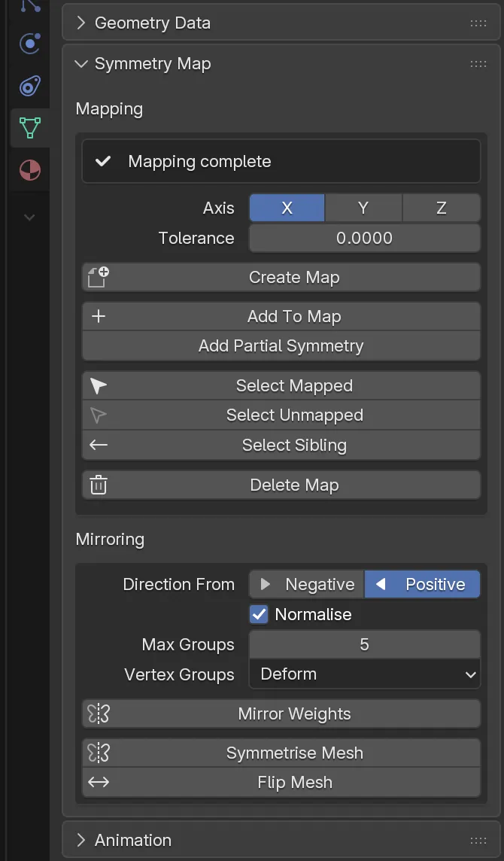This screenshot has width=504, height=861.
Task: Click Add To Map button
Action: pyautogui.click(x=281, y=316)
